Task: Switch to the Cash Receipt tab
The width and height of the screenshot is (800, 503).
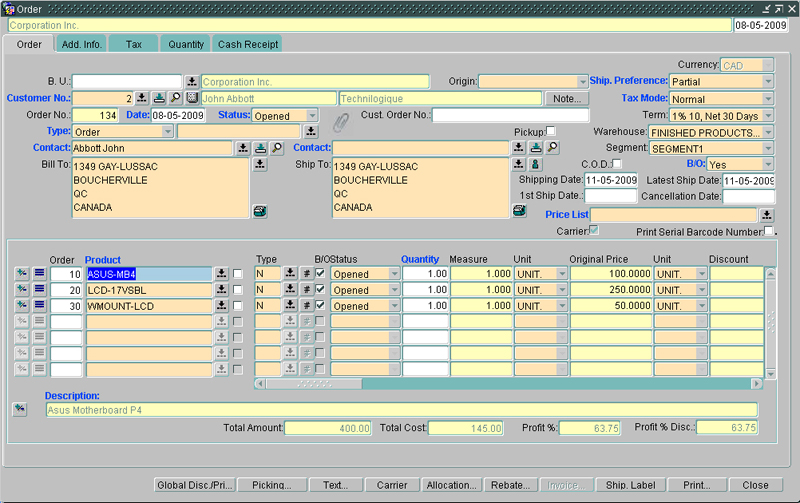Action: click(x=248, y=44)
